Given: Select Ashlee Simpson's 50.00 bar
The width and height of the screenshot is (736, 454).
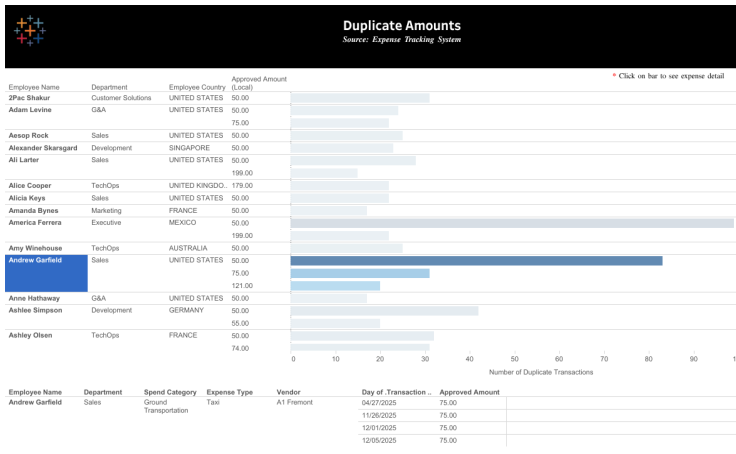Looking at the screenshot, I should point(384,311).
